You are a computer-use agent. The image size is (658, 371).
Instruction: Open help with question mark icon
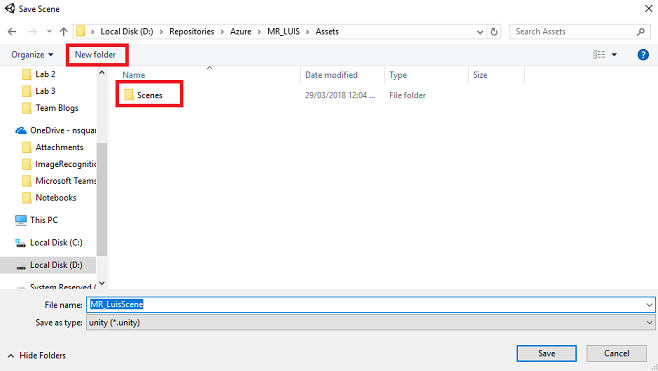(x=643, y=55)
